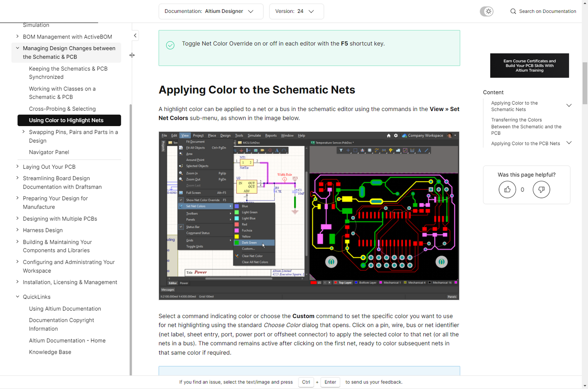Open the Harness Design section label
This screenshot has width=588, height=389.
pos(43,230)
